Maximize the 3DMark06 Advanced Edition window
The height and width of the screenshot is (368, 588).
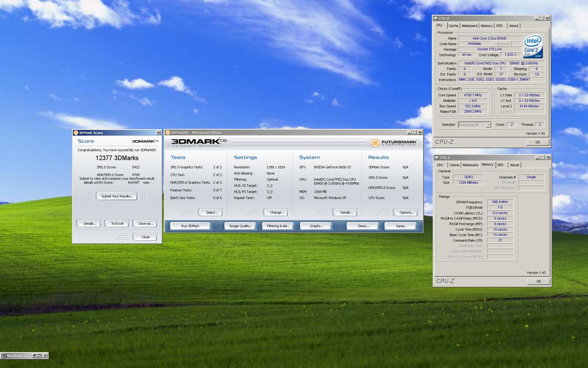point(414,132)
